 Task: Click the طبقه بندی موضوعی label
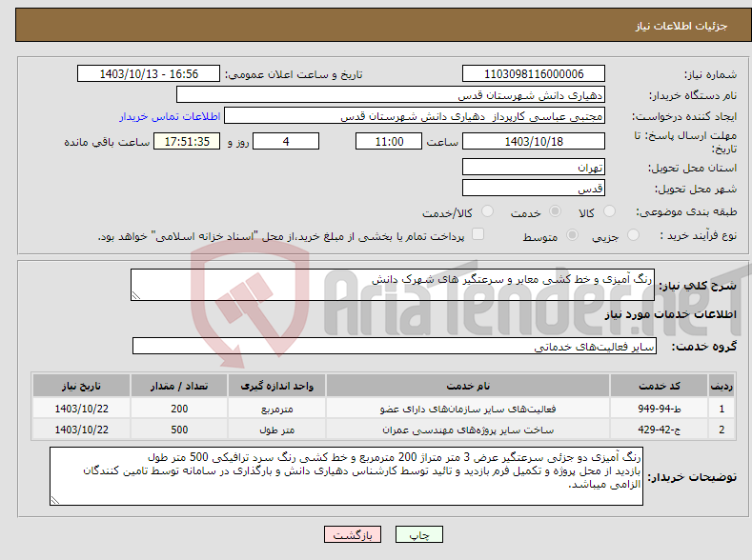(686, 211)
